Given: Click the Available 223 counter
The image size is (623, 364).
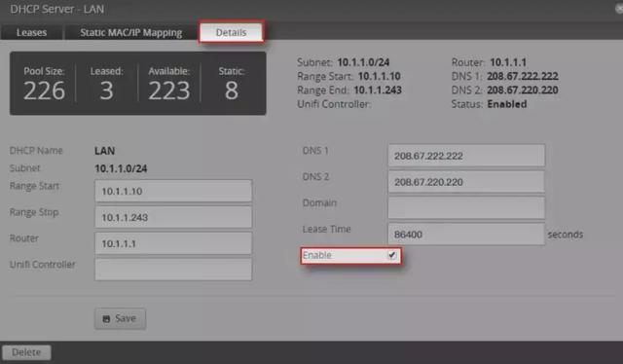Looking at the screenshot, I should [168, 84].
